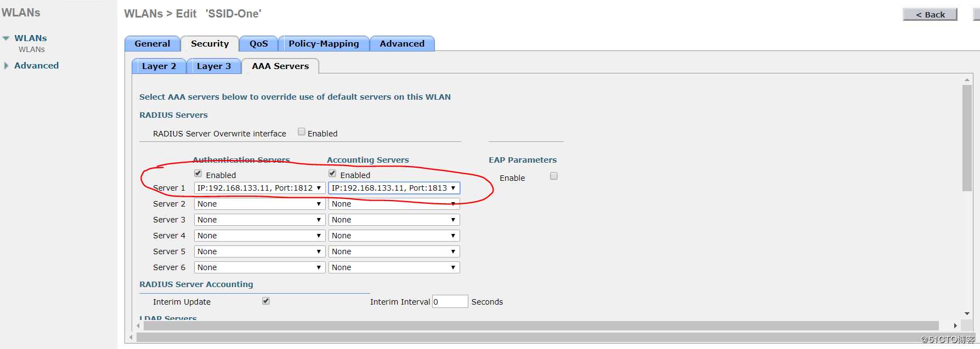Screen dimensions: 980x349
Task: Open the Layer 2 sub-tab
Action: click(159, 66)
